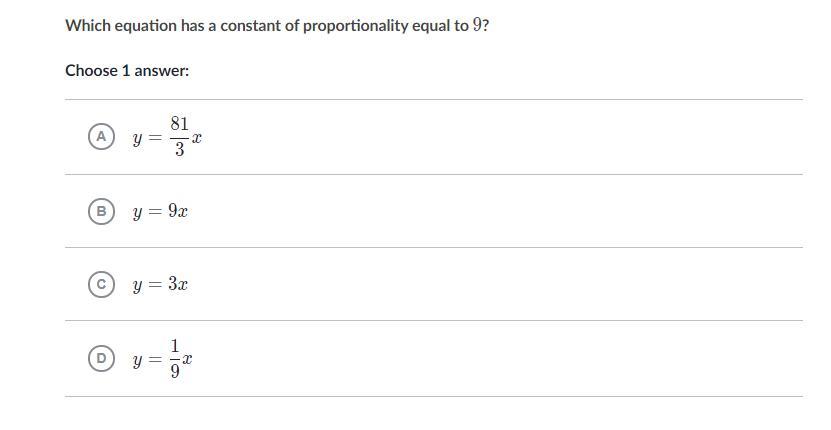Click the 3x term in option C
831x430 pixels.
[x=178, y=284]
